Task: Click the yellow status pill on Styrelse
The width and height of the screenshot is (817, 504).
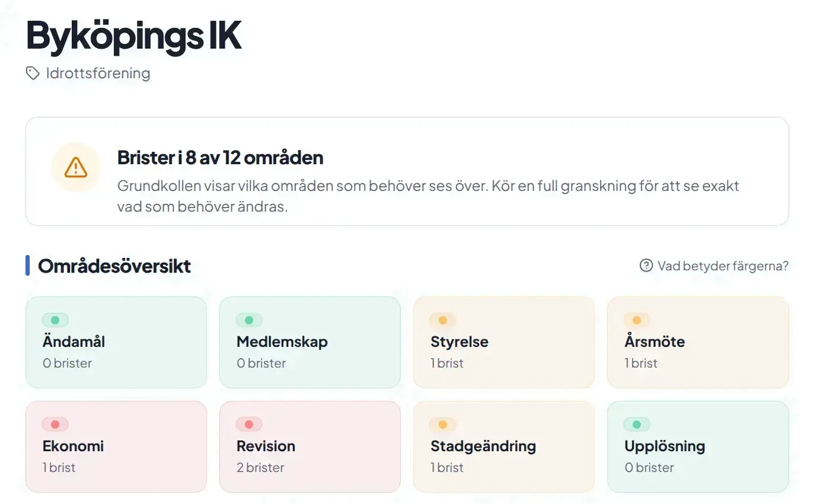Action: point(443,320)
